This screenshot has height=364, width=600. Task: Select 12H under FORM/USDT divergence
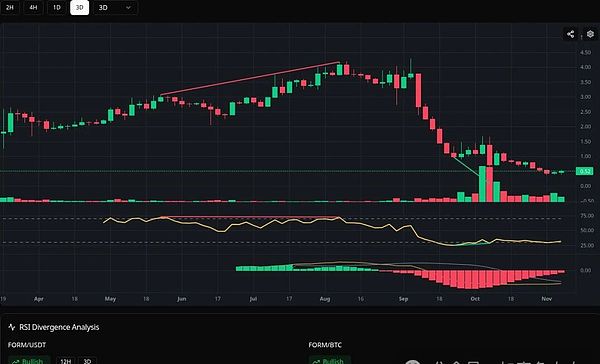point(65,361)
